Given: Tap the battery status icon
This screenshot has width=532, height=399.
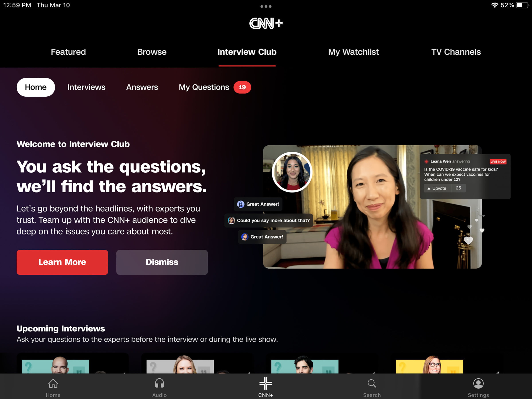Looking at the screenshot, I should click(x=522, y=5).
